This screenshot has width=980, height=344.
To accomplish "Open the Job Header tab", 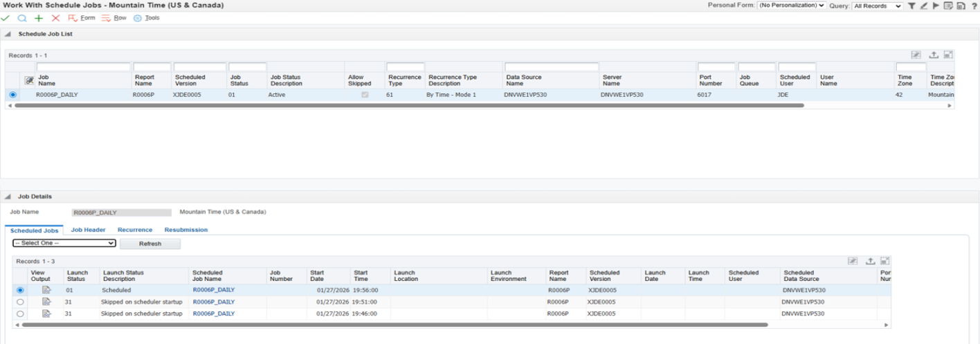I will pyautogui.click(x=88, y=230).
